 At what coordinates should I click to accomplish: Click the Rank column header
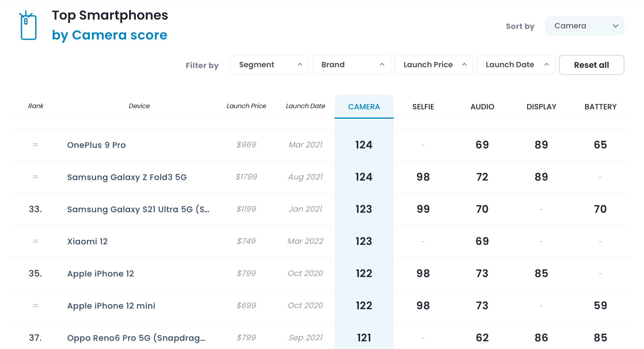point(36,106)
